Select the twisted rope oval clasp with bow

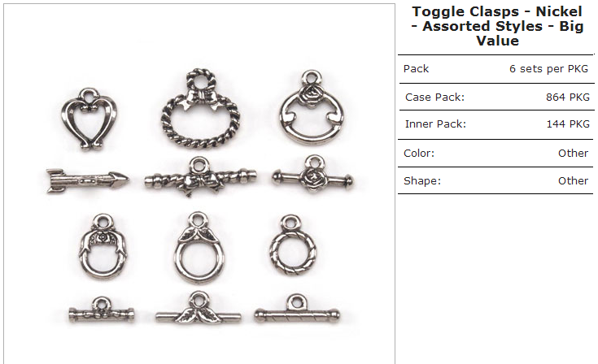click(201, 109)
